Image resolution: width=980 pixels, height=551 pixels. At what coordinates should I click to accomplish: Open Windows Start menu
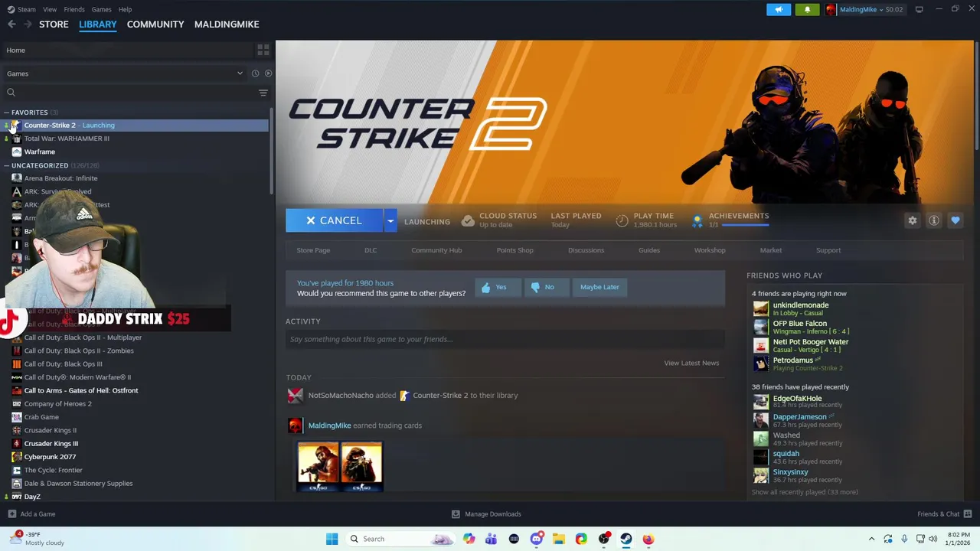pyautogui.click(x=332, y=539)
